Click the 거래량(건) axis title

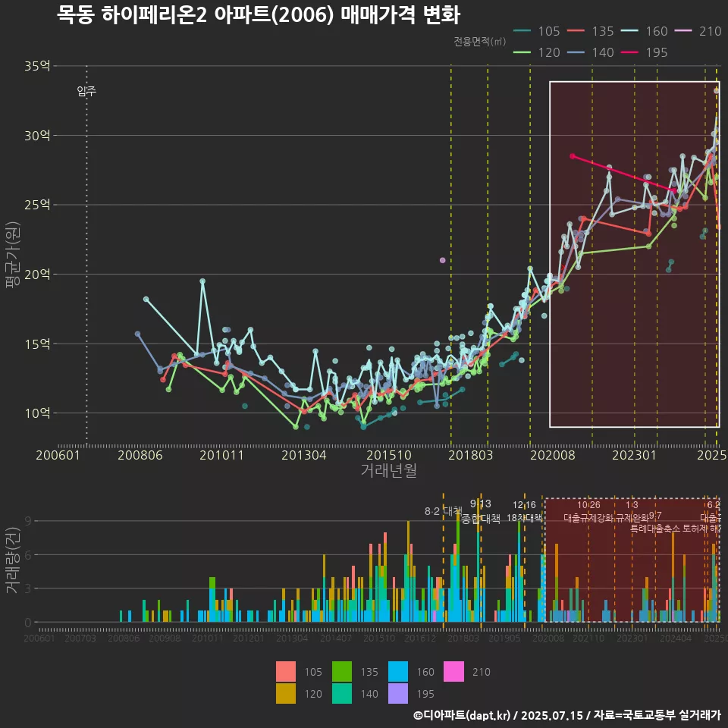click(x=13, y=560)
